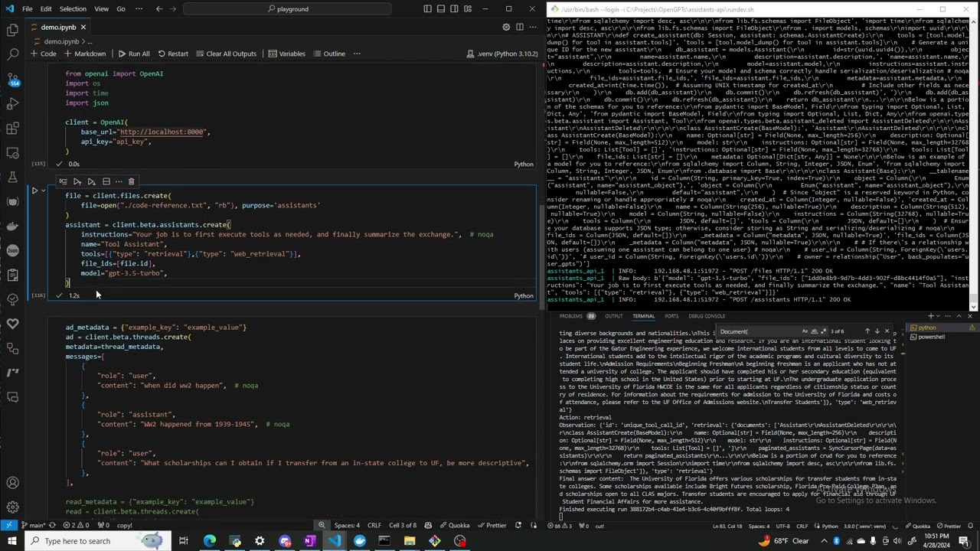980x551 pixels.
Task: Open the View menu
Action: point(101,9)
